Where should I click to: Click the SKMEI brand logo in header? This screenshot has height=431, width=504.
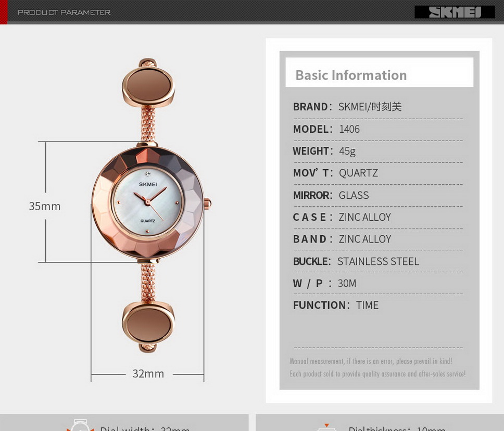pyautogui.click(x=455, y=12)
